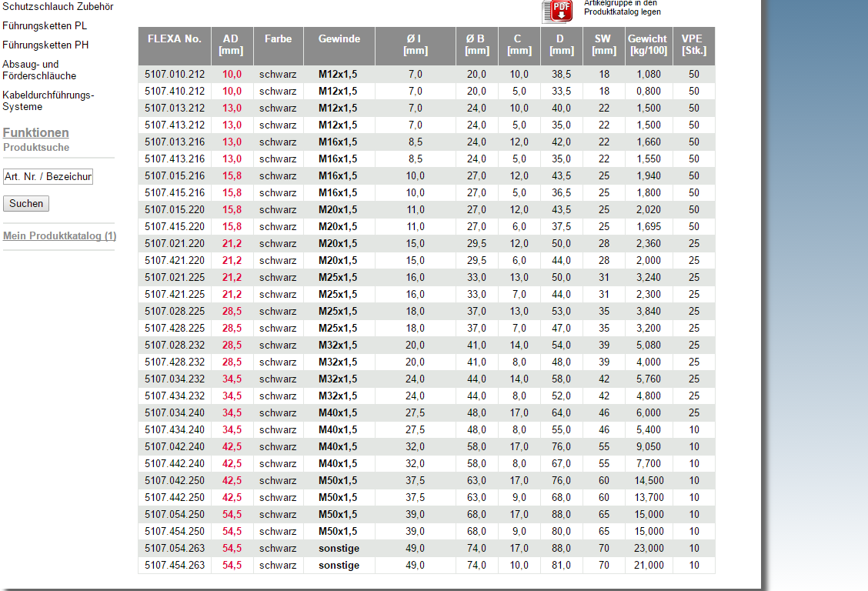This screenshot has height=591, width=868.
Task: Click the Produktsuche label
Action: 36,147
